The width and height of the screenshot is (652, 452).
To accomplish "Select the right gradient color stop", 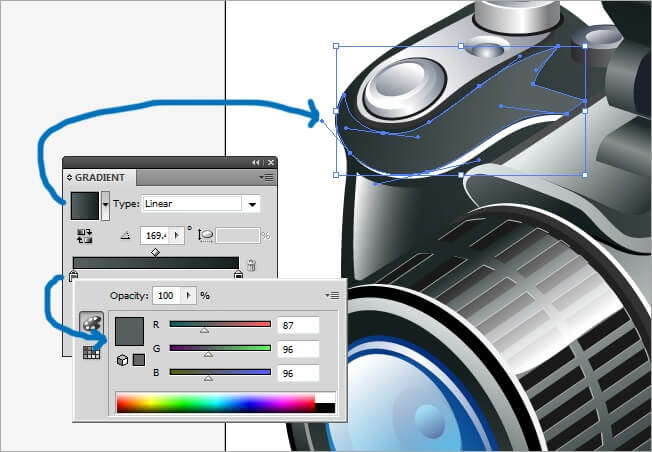I will coord(238,276).
